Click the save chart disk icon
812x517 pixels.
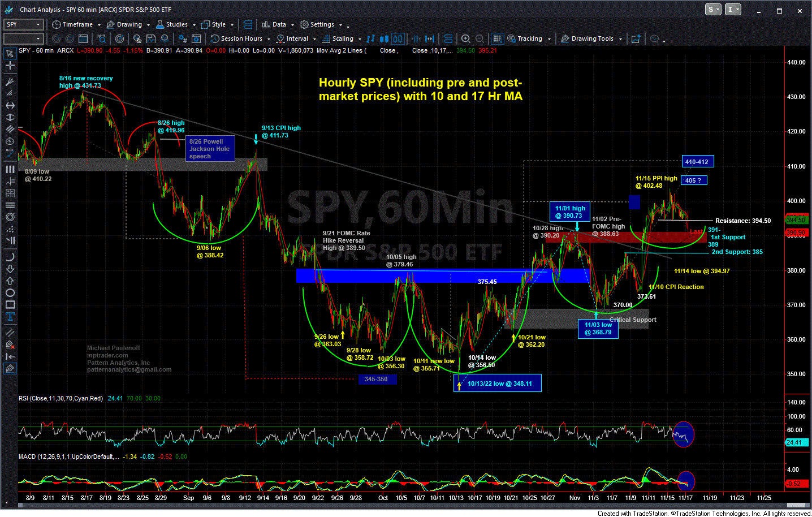tap(151, 38)
